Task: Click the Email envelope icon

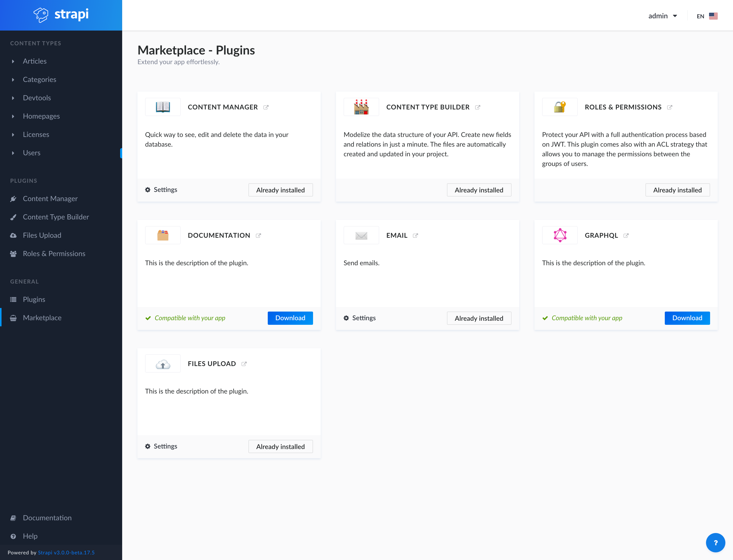Action: pyautogui.click(x=361, y=236)
